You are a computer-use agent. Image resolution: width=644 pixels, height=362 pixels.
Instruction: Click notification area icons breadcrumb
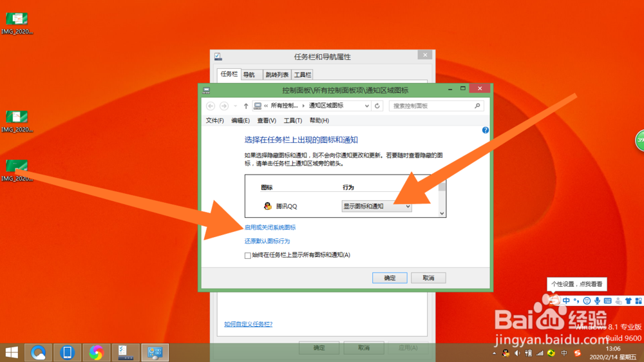tap(326, 106)
